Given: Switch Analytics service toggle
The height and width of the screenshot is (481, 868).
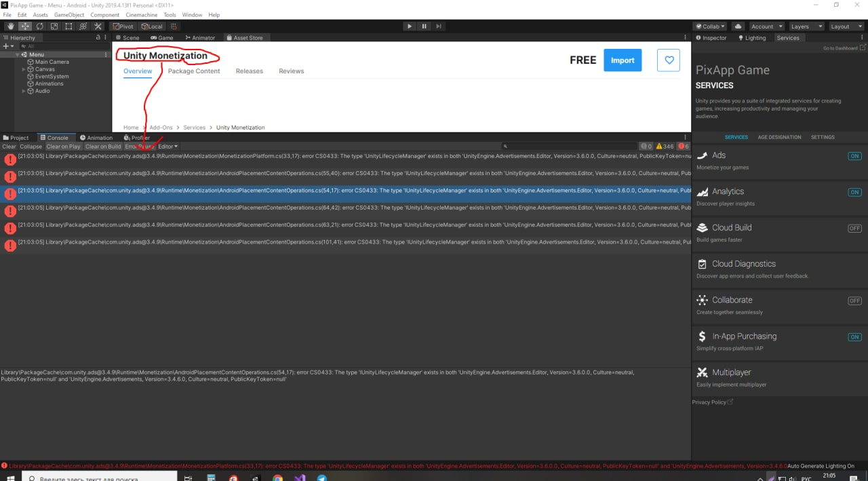Looking at the screenshot, I should click(854, 192).
